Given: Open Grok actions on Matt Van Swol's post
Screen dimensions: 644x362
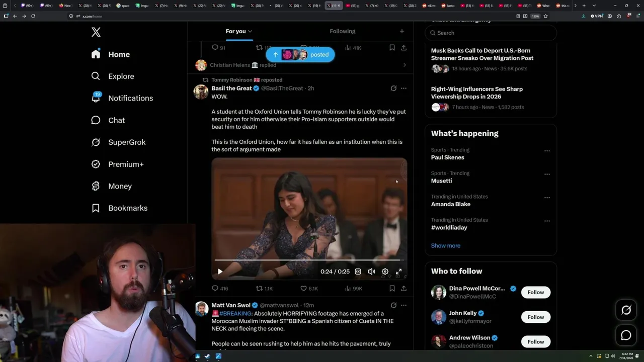Looking at the screenshot, I should pyautogui.click(x=393, y=305).
